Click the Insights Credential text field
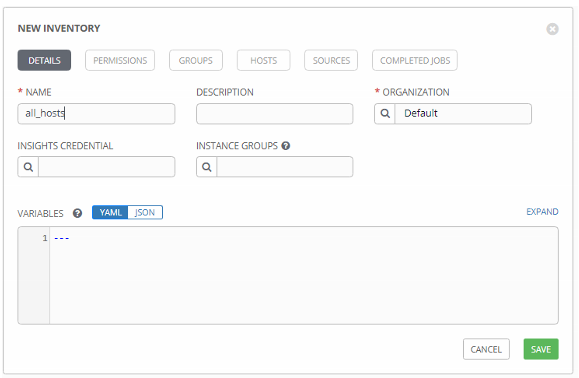 [x=106, y=167]
